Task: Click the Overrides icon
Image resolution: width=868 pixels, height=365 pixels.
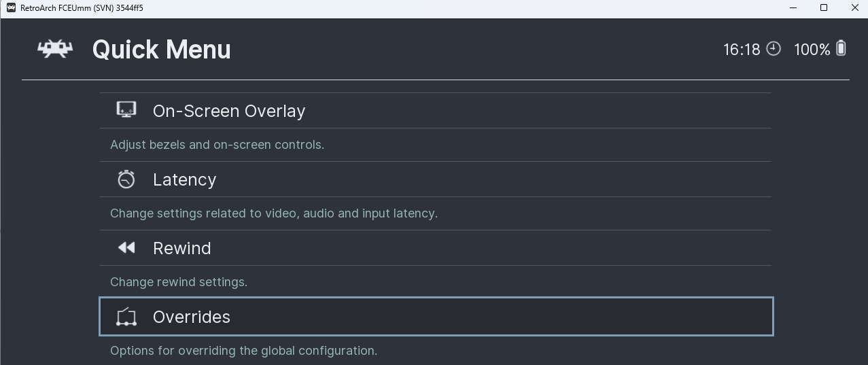Action: click(126, 317)
